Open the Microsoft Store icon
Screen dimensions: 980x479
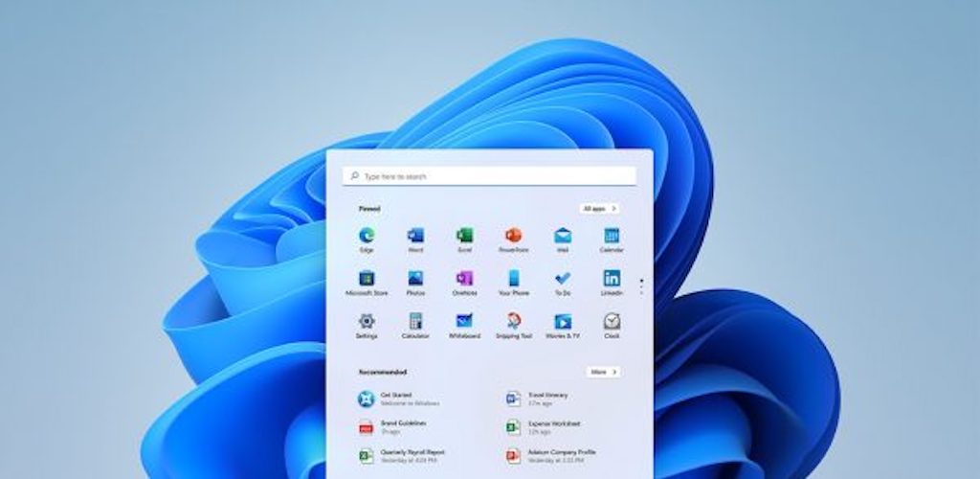tap(367, 279)
